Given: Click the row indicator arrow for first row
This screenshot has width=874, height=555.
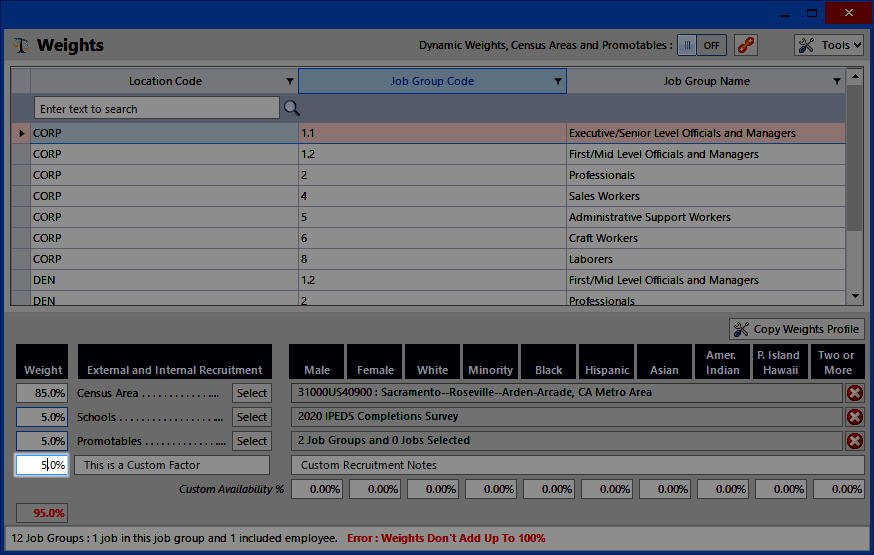Looking at the screenshot, I should (21, 133).
